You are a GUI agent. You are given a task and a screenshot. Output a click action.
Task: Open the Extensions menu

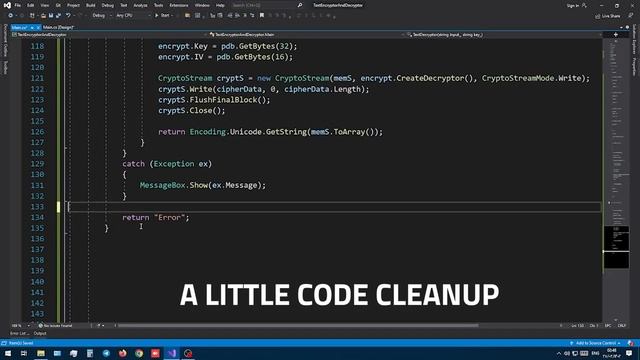point(179,5)
